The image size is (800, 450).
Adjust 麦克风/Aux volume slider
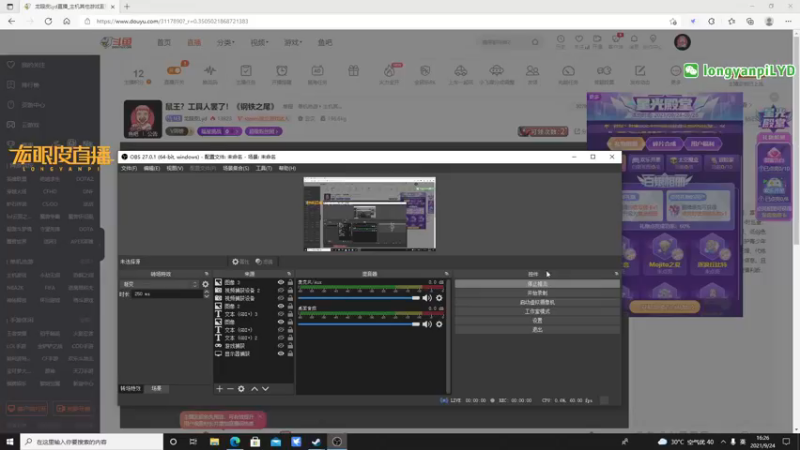point(359,298)
